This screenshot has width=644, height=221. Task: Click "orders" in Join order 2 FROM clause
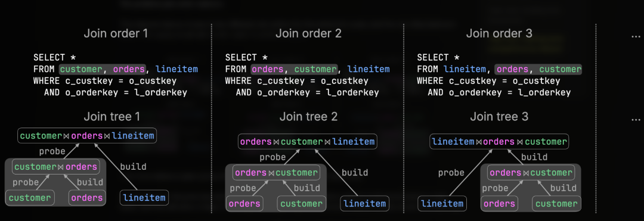pos(267,69)
